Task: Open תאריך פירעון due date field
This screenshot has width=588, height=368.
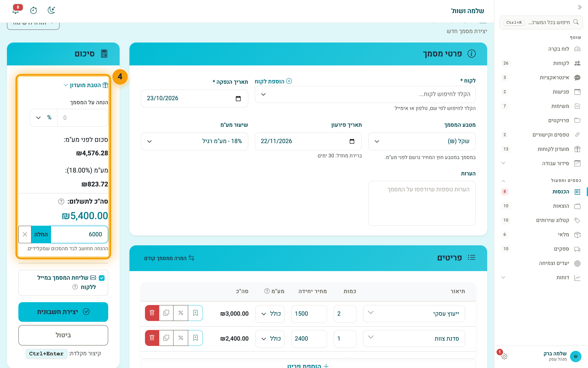Action: pyautogui.click(x=308, y=141)
